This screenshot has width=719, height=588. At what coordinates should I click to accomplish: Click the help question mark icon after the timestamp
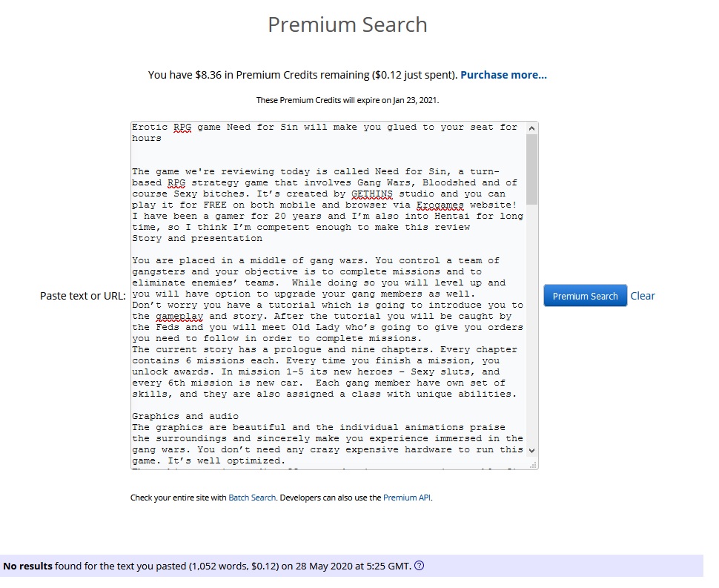[x=420, y=566]
